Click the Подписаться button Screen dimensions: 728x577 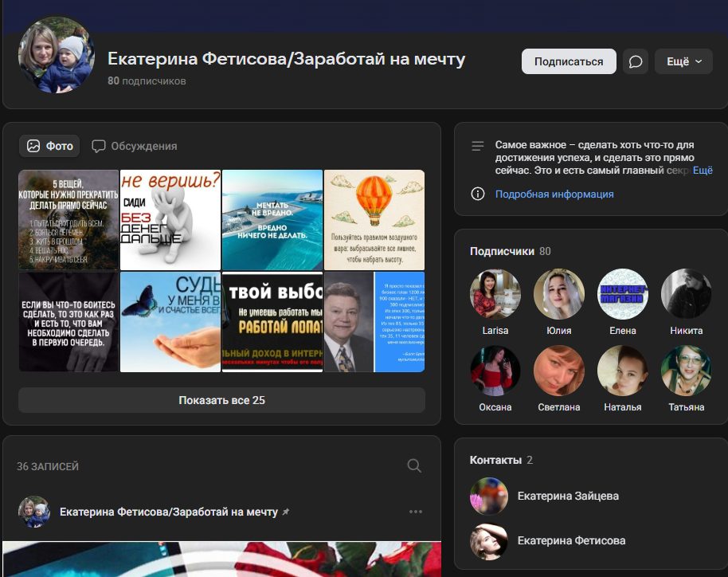(x=568, y=60)
